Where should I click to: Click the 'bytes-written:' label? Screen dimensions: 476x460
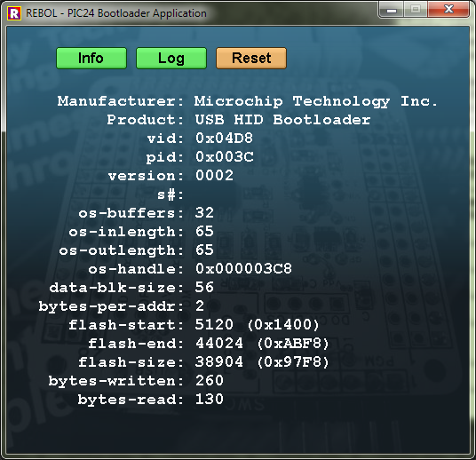click(x=116, y=381)
